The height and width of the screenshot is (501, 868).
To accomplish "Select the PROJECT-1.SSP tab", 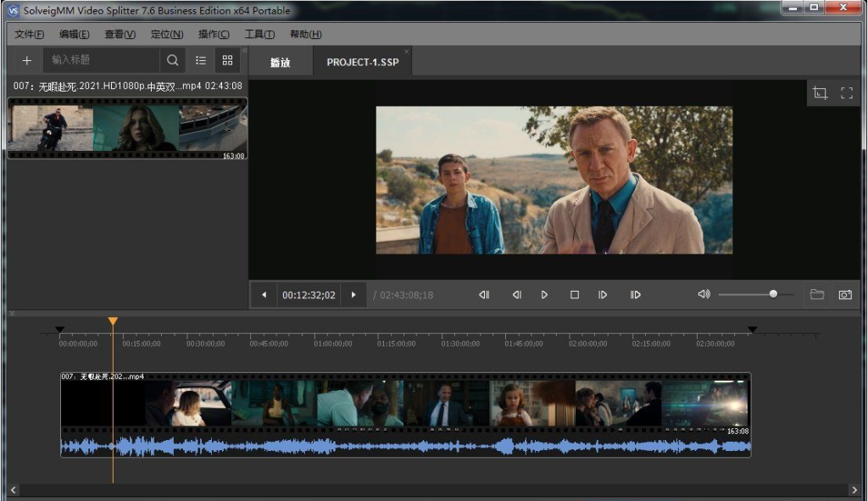I will click(363, 62).
